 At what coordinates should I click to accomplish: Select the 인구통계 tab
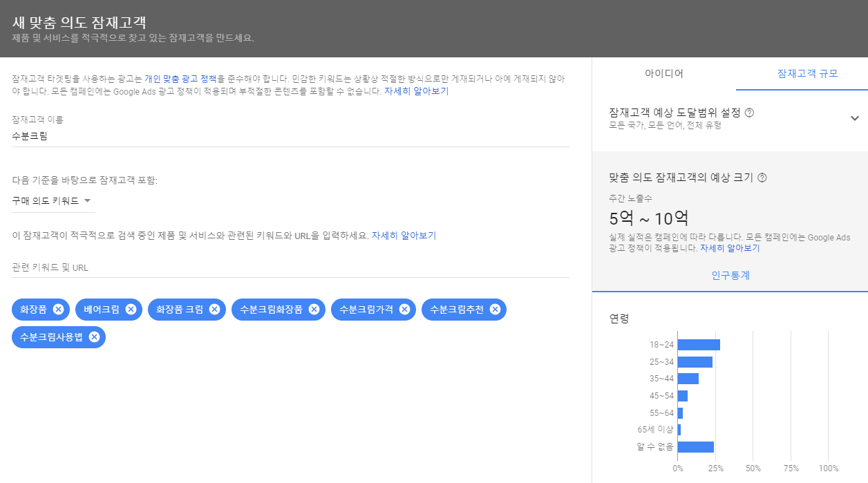[730, 275]
